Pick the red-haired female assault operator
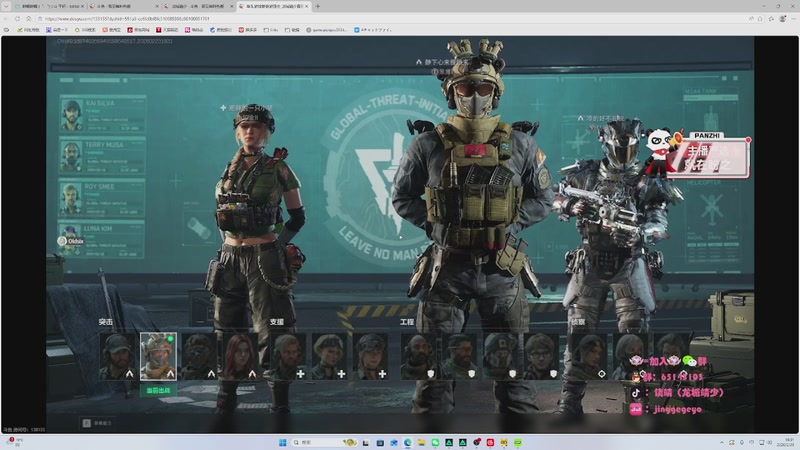The image size is (800, 450). click(x=240, y=356)
